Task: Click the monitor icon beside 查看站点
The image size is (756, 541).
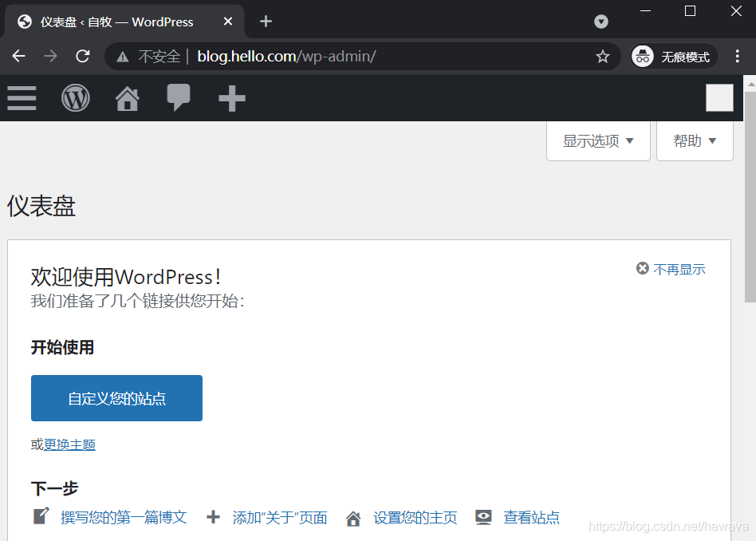Action: pos(483,517)
